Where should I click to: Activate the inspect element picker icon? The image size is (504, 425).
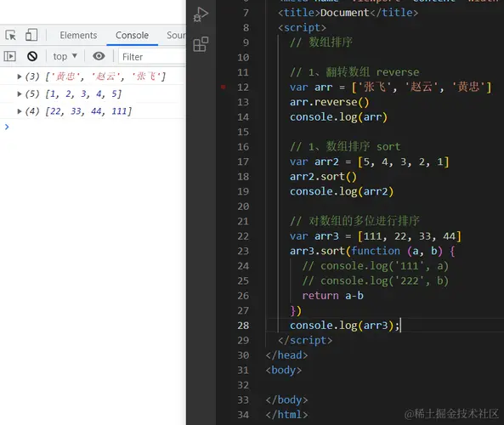[10, 35]
